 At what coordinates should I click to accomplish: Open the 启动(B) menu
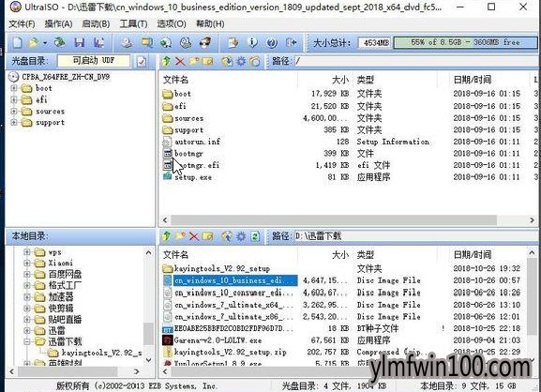tap(96, 23)
